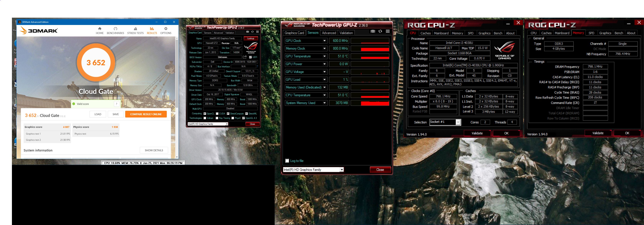This screenshot has width=644, height=225.
Task: Click COMPARE RESULT ONLINE button
Action: (x=146, y=114)
